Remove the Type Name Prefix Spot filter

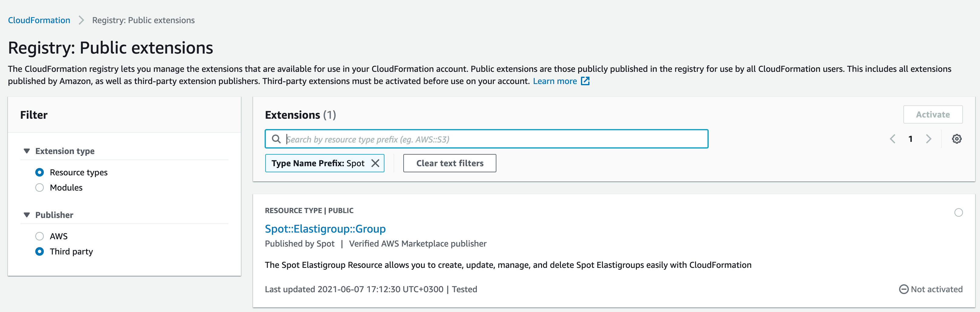click(375, 163)
